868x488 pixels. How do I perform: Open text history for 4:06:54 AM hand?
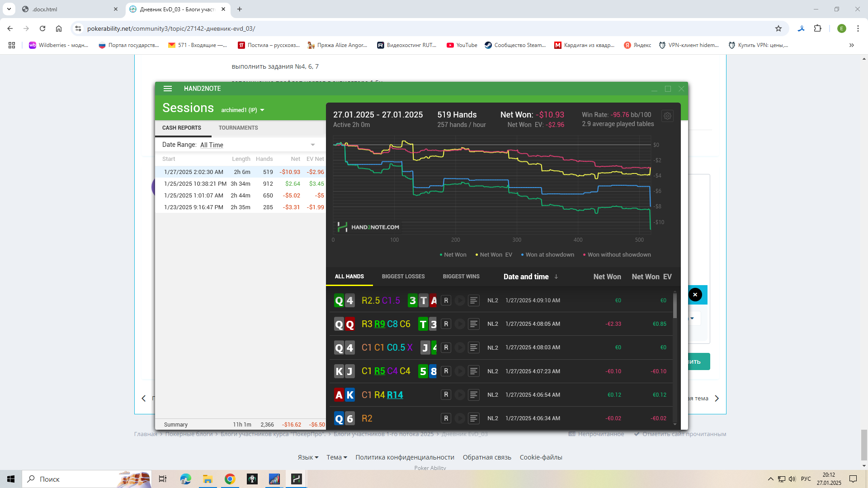pyautogui.click(x=473, y=394)
